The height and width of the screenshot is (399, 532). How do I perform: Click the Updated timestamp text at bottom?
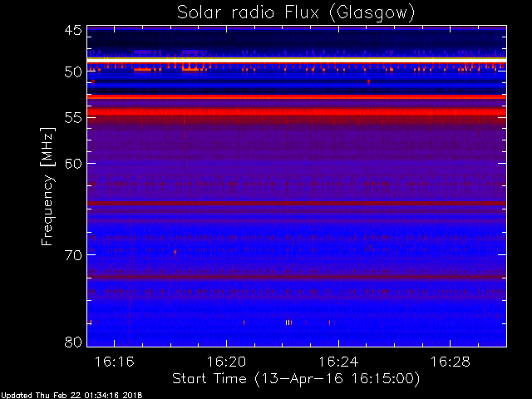pyautogui.click(x=71, y=396)
